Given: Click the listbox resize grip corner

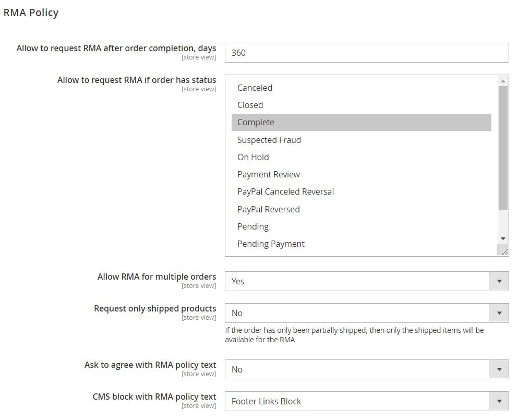Looking at the screenshot, I should (503, 250).
